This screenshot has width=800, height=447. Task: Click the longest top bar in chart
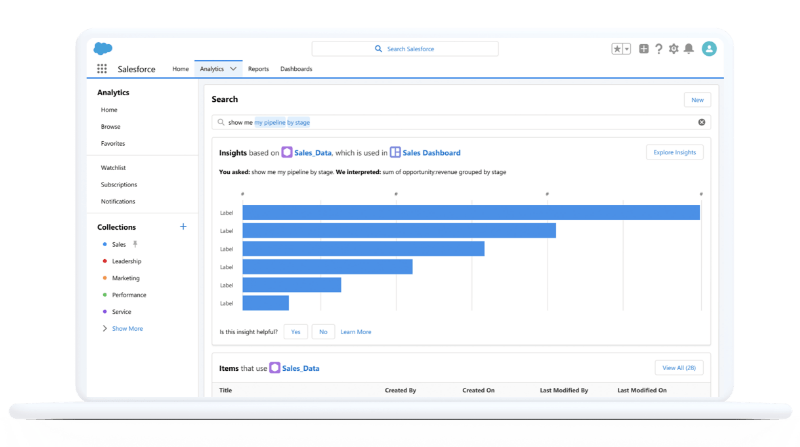[x=471, y=213]
